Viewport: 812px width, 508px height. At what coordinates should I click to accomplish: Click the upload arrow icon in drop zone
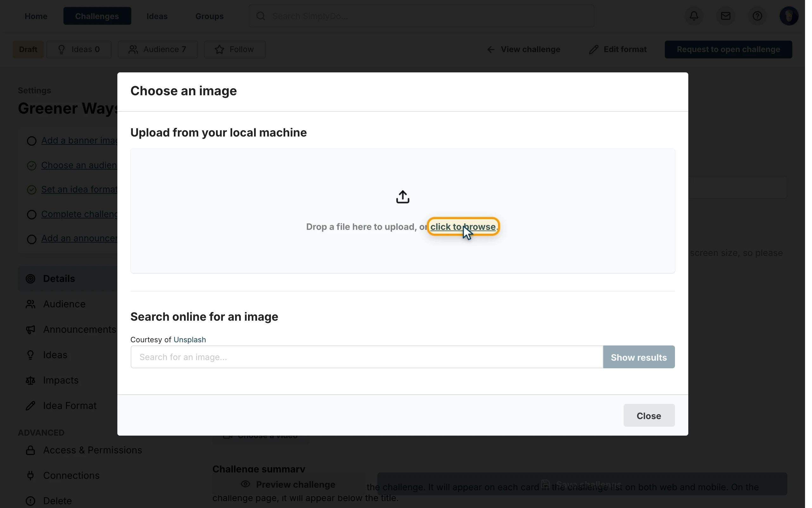pos(403,197)
